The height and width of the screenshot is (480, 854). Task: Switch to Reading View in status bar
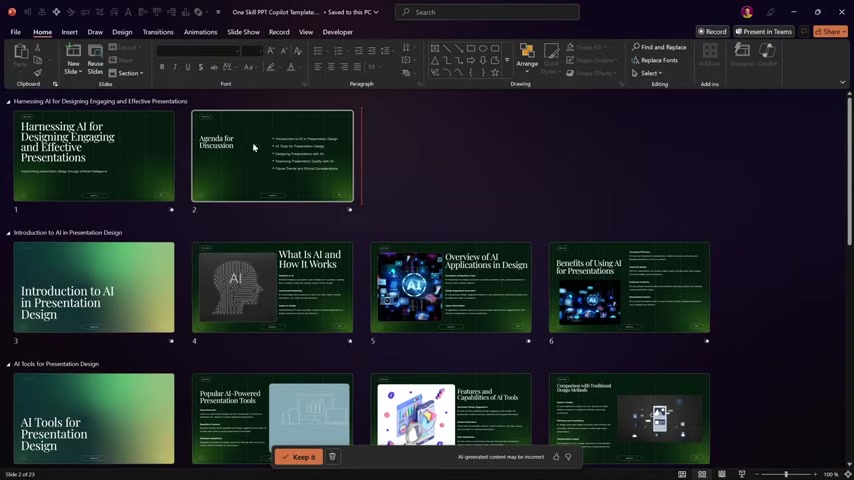point(722,475)
